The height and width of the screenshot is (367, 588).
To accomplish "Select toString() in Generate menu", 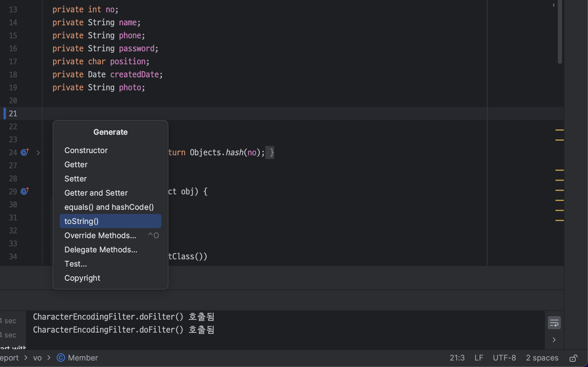I will point(110,221).
